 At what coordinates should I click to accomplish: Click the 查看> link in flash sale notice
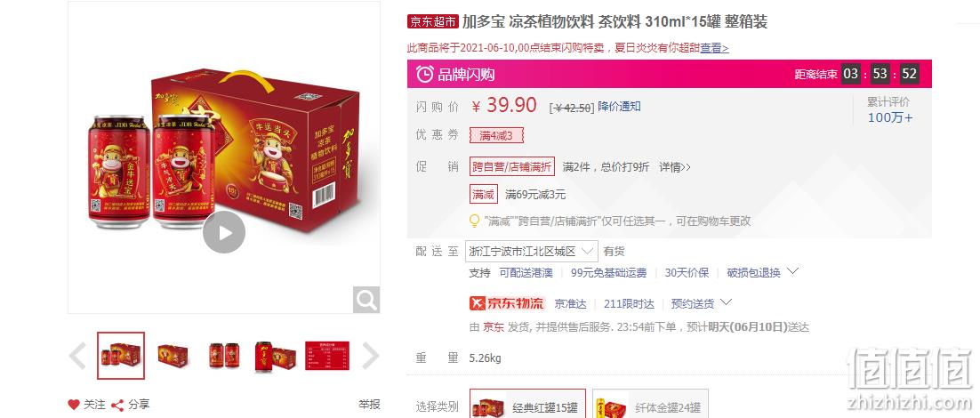click(714, 47)
